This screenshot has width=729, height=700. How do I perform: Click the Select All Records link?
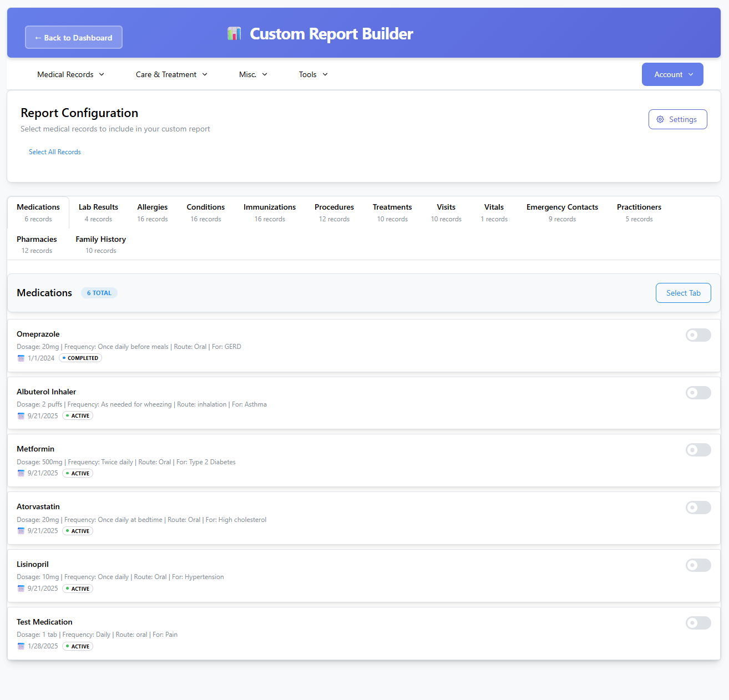(55, 152)
